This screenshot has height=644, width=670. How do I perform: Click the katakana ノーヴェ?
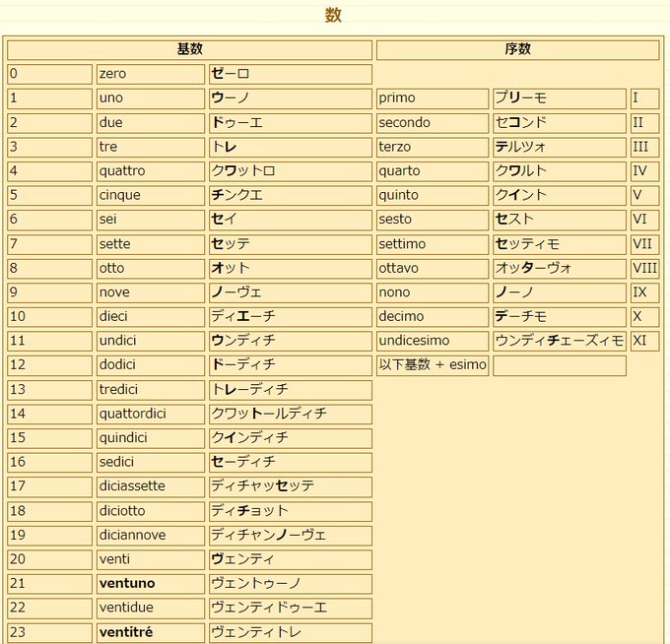236,292
